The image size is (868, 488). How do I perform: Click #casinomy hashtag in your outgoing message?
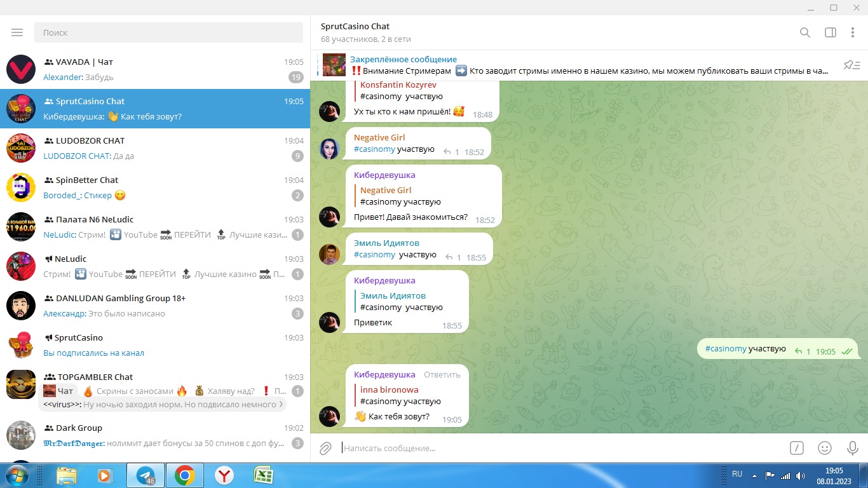click(726, 349)
